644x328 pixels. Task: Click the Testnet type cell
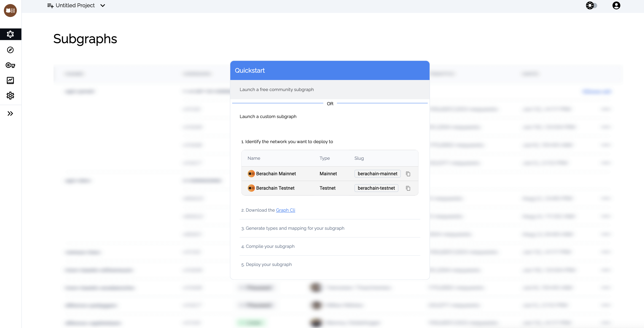tap(328, 188)
